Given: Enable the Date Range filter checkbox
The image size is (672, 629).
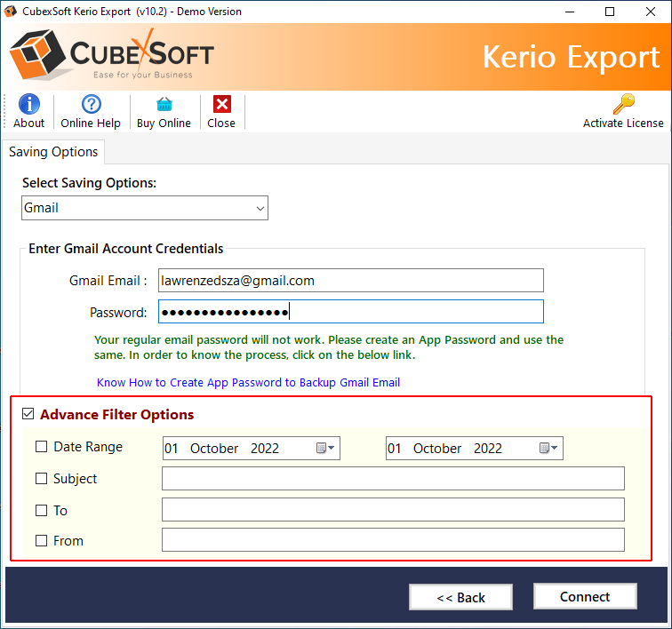Looking at the screenshot, I should 42,447.
